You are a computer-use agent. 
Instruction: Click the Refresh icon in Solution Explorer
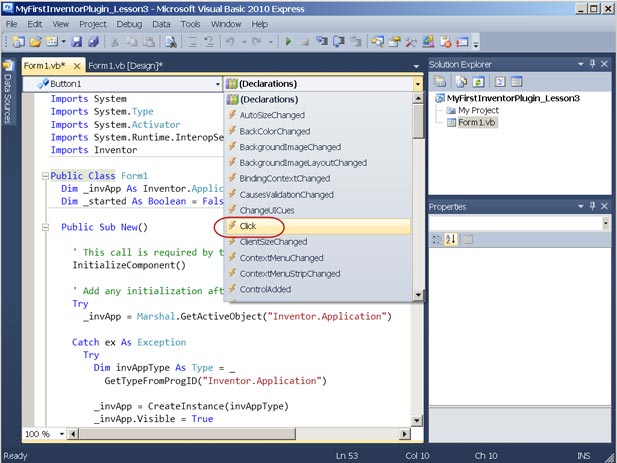click(478, 82)
